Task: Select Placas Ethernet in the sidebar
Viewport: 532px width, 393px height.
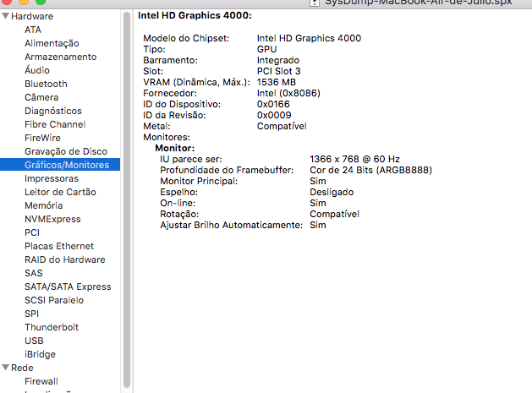Action: [59, 246]
